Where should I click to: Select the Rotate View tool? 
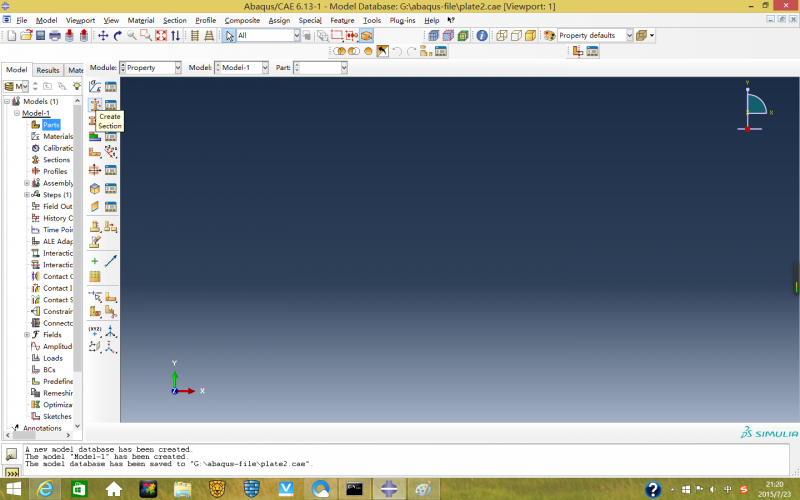[117, 35]
